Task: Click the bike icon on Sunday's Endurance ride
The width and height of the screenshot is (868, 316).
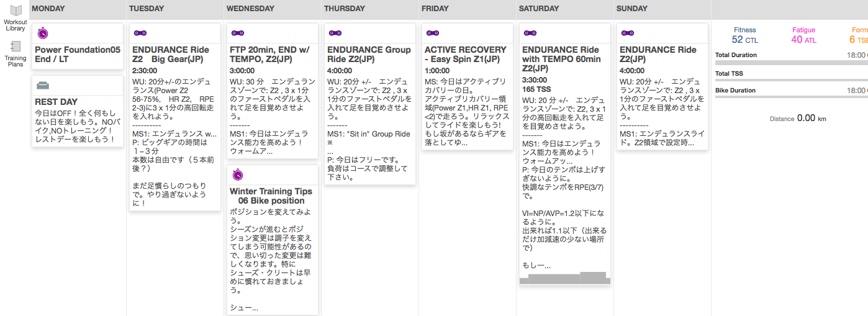Action: point(627,33)
